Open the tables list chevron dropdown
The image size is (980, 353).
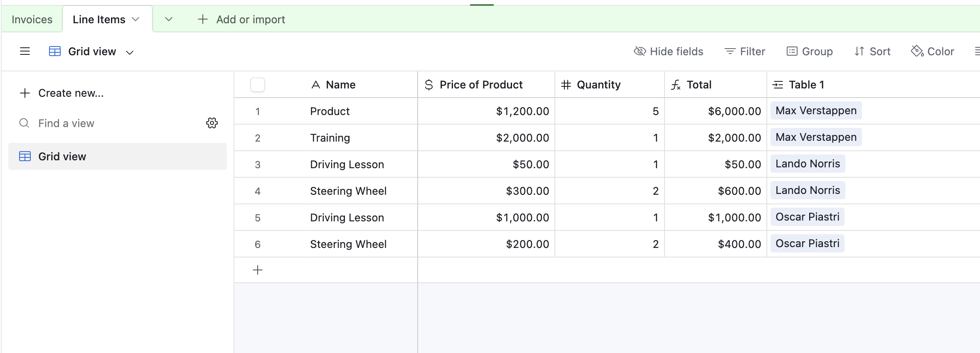[x=168, y=20]
